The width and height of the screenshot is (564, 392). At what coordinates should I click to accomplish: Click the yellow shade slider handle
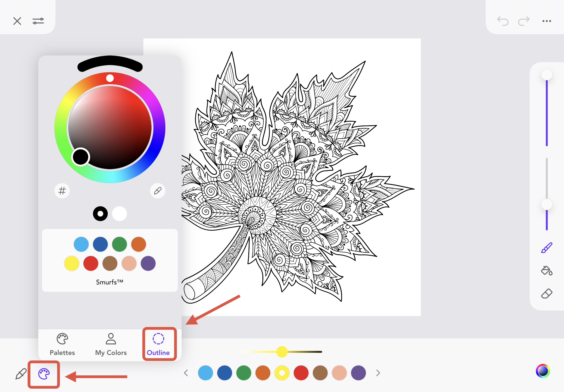282,352
